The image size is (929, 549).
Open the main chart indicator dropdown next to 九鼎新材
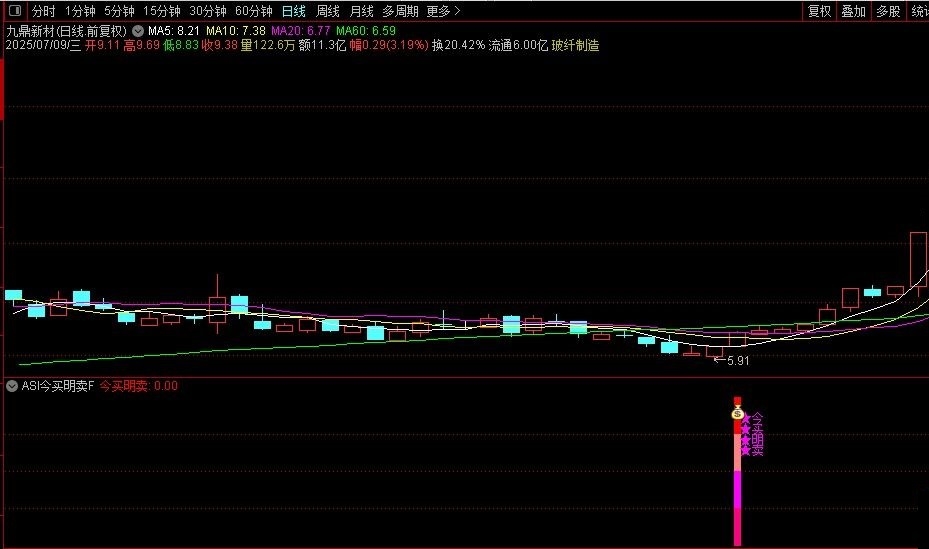pyautogui.click(x=137, y=31)
